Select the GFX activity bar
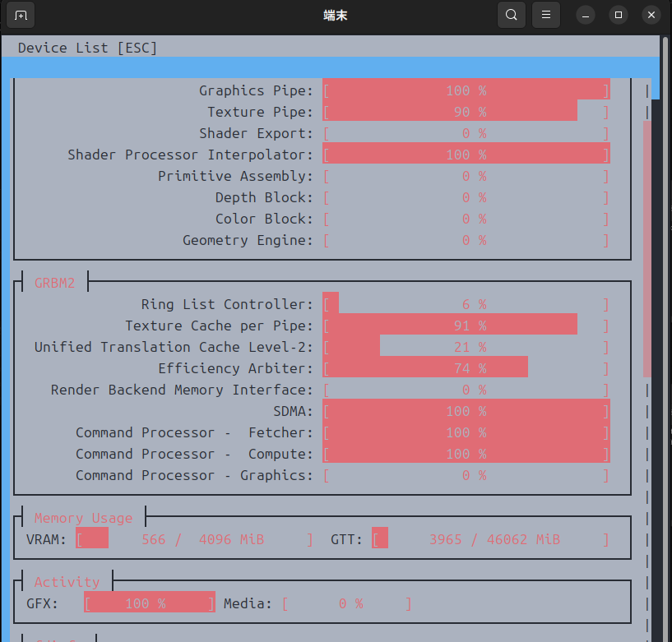Screen dimensions: 672x642 (149, 603)
